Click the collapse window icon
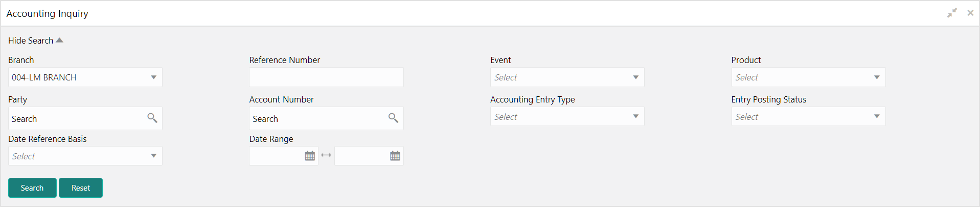 click(x=952, y=13)
